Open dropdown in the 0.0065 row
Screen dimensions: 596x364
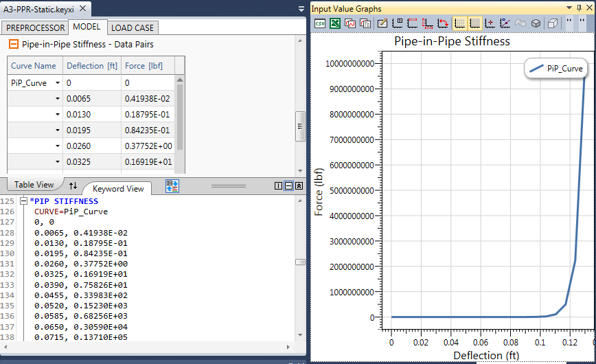tap(58, 99)
